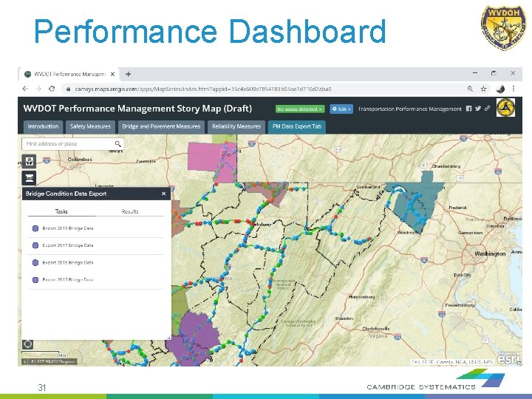The width and height of the screenshot is (532, 399).
Task: Click the Find address or place field
Action: (x=68, y=144)
